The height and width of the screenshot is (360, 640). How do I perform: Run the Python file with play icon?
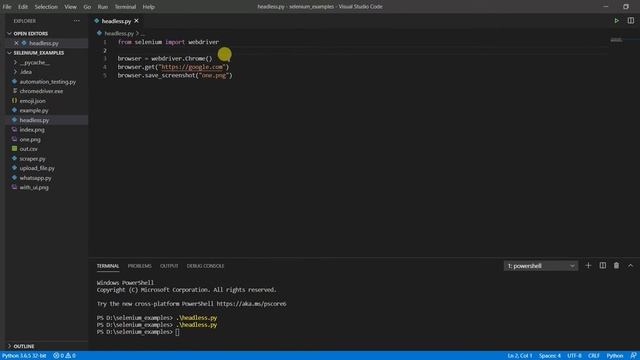coord(616,21)
